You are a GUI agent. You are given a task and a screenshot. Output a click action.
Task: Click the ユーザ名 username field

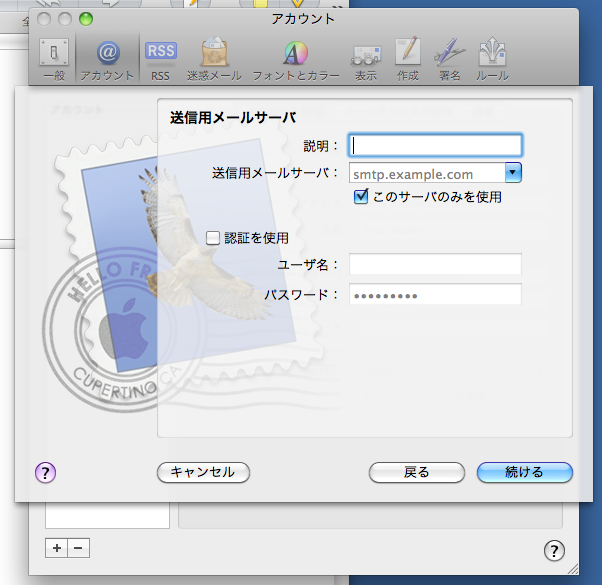point(435,264)
